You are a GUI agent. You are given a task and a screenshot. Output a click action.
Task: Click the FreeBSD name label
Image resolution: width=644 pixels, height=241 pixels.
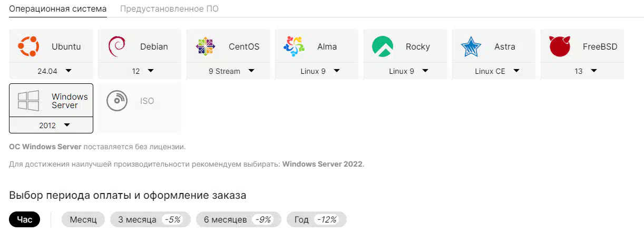click(x=600, y=46)
